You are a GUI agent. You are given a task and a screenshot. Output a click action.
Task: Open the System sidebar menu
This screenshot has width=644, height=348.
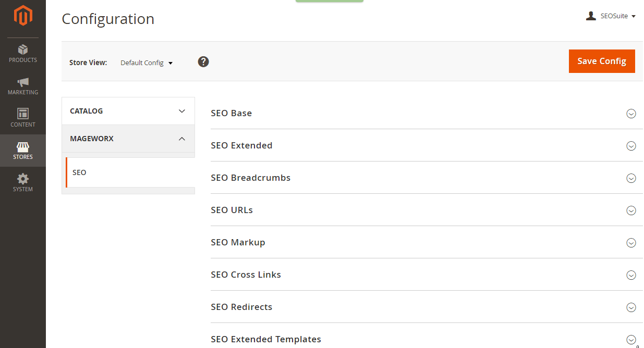pyautogui.click(x=23, y=183)
